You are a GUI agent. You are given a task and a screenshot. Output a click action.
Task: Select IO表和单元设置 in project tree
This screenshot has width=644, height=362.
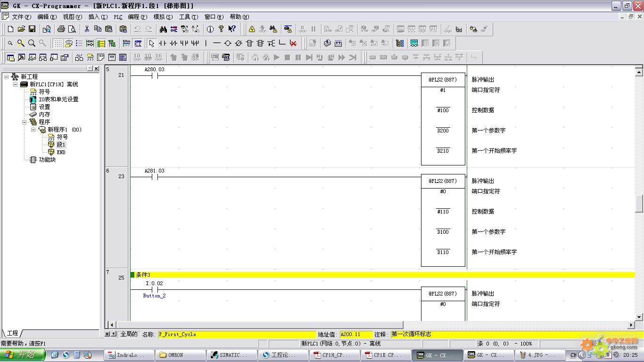58,99
